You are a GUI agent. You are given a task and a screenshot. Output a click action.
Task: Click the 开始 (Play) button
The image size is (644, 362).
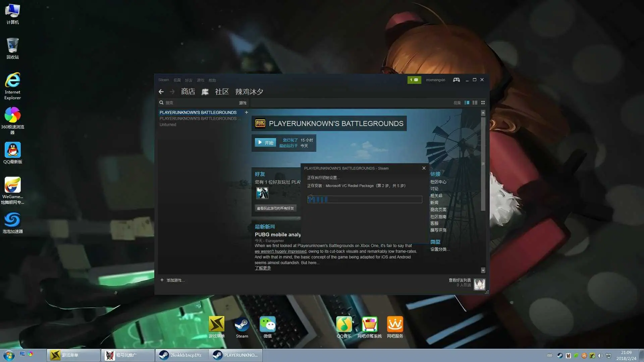click(x=265, y=142)
